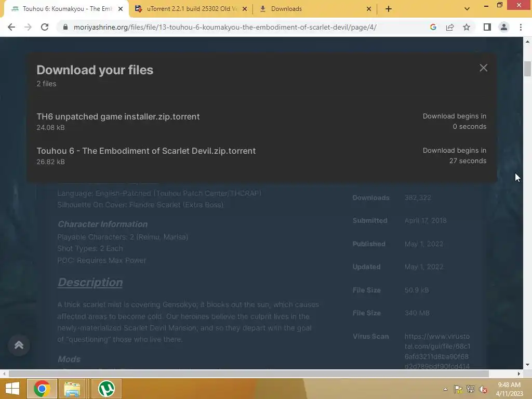Click the horizontal scrollbar thumb
The height and width of the screenshot is (399, 532).
(x=249, y=374)
